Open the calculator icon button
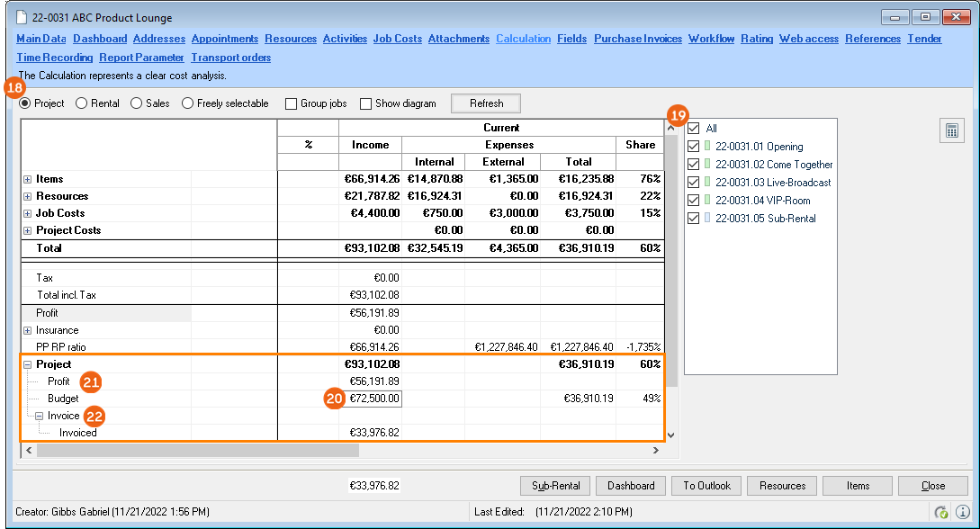The height and width of the screenshot is (529, 980). pos(952,130)
